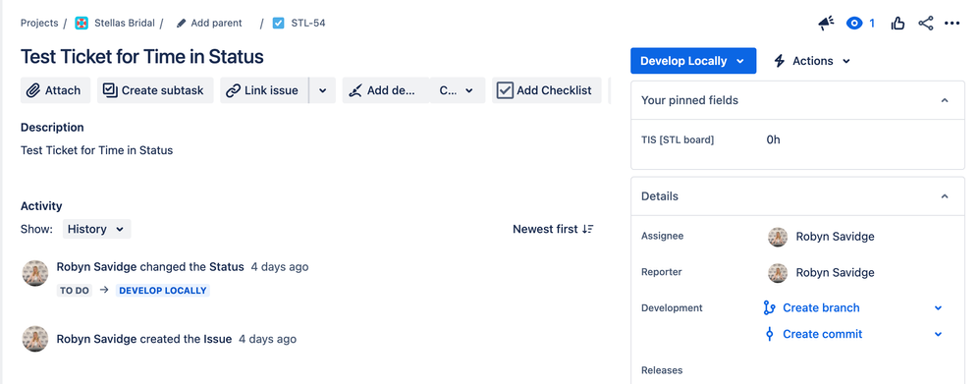Click the feedback megaphone icon
This screenshot has height=384, width=980.
(x=826, y=24)
